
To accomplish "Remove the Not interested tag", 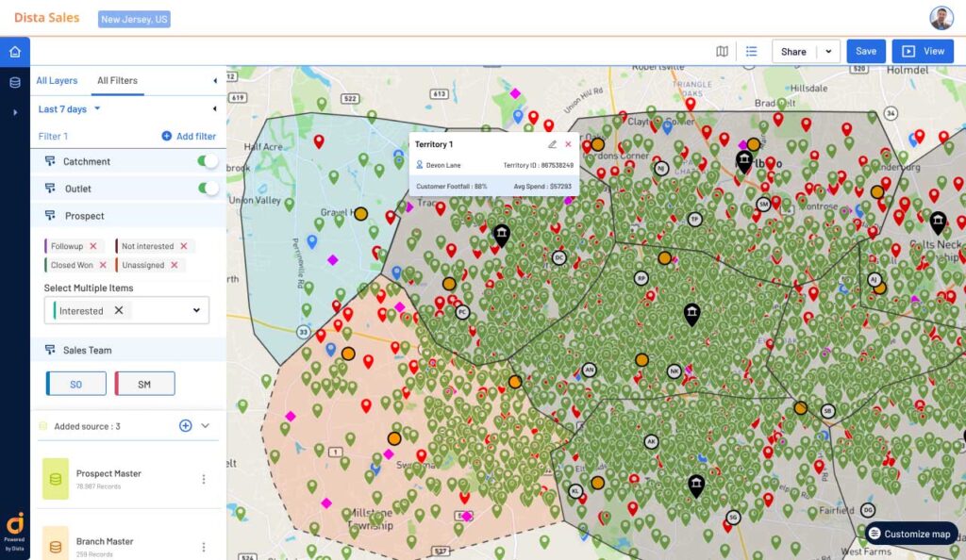I will point(184,246).
